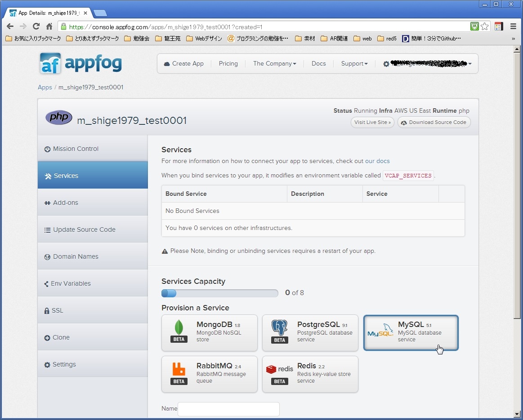Click the green SSL padlock icon
This screenshot has width=523, height=420.
63,27
